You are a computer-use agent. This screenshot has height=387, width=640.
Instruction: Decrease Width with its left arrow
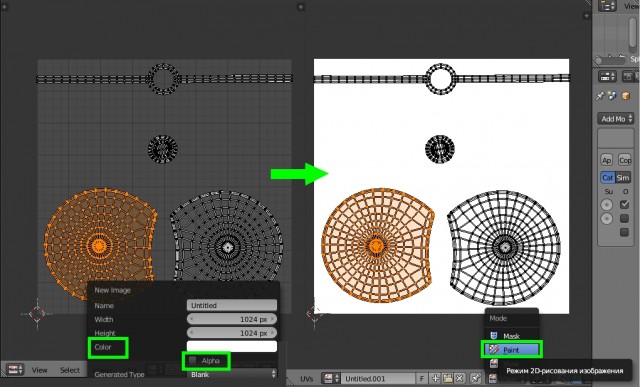[x=192, y=319]
